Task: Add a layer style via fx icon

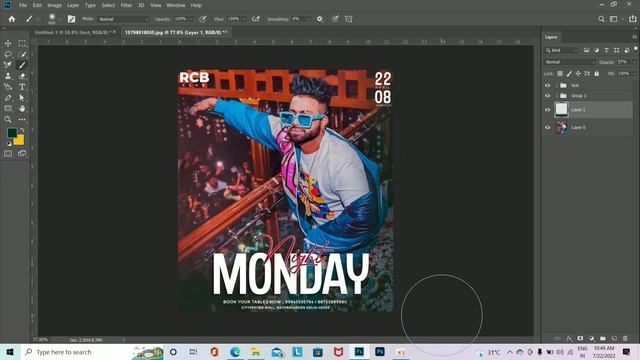Action: click(569, 338)
